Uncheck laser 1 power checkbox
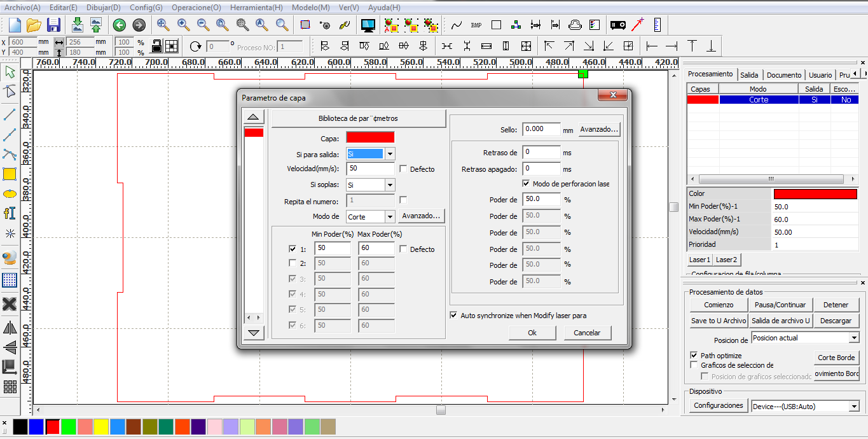The width and height of the screenshot is (868, 439). click(x=293, y=249)
